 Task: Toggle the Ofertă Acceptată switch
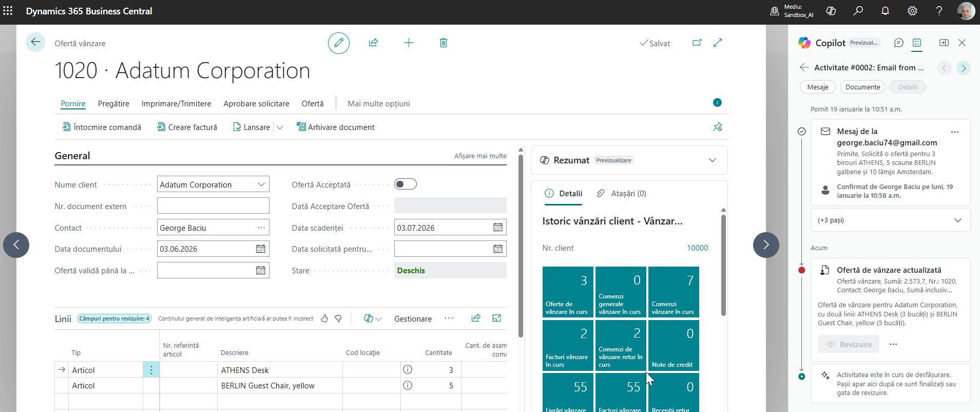tap(405, 184)
